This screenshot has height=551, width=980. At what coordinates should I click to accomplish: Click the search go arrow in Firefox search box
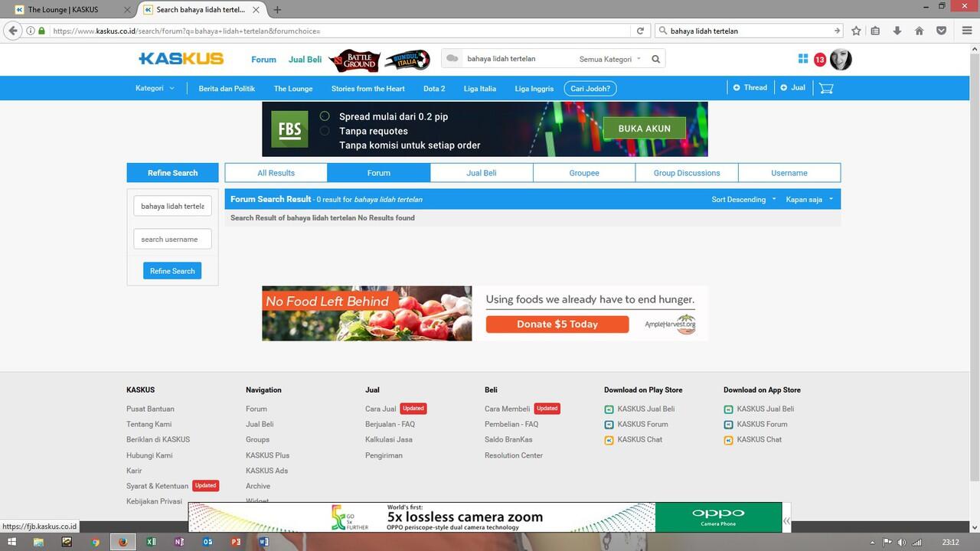tap(837, 31)
